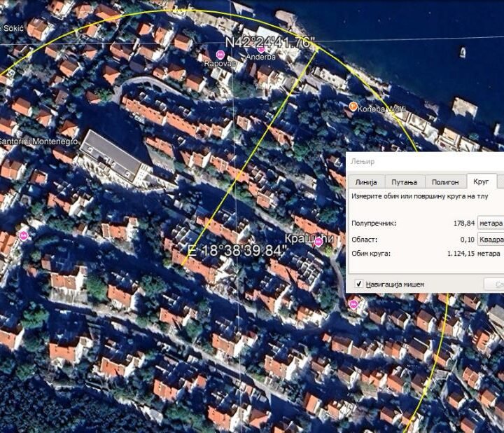The width and height of the screenshot is (504, 433).
Task: Click the N42°24'41.76" coordinate label
Action: pos(270,43)
